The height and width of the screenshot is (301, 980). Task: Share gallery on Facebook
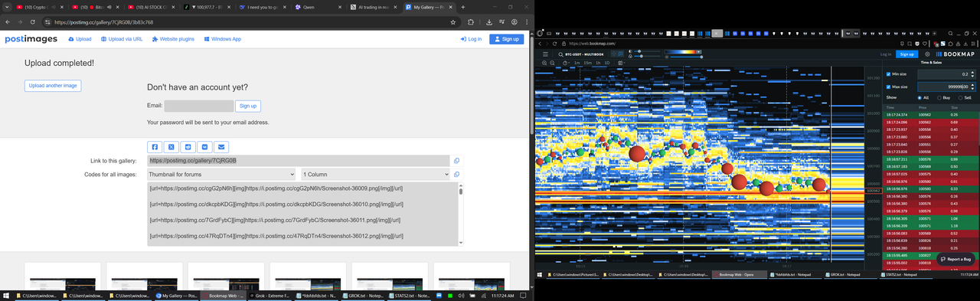point(155,147)
